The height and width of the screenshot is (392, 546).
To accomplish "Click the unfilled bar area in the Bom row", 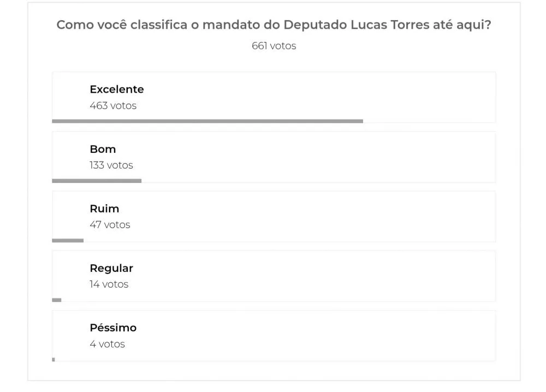I will [x=318, y=181].
